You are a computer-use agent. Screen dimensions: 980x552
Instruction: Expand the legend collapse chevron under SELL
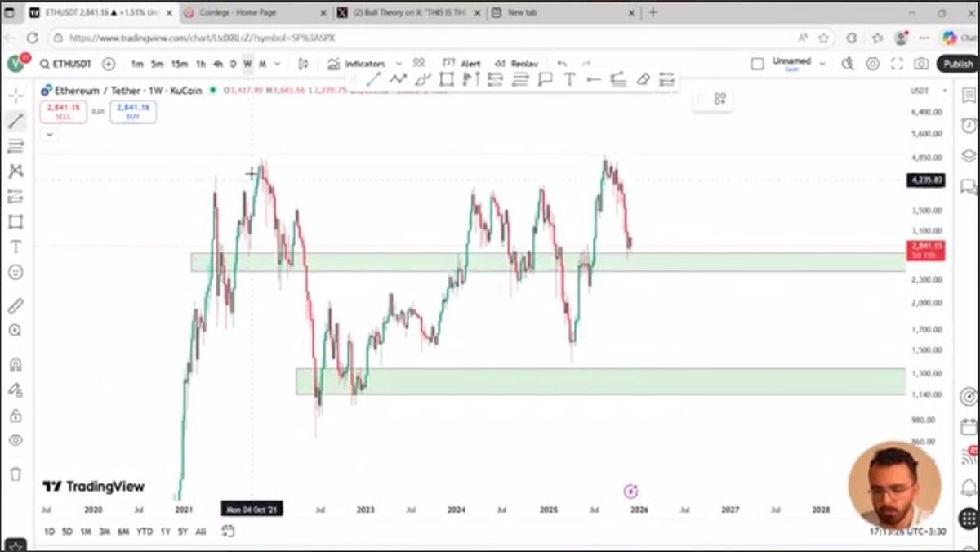point(50,134)
